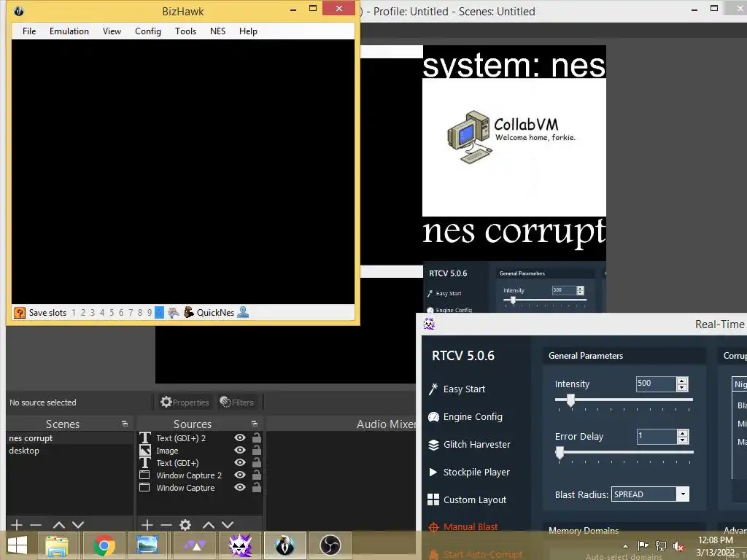Increase Error Delay with the spinner up arrow

tap(683, 433)
